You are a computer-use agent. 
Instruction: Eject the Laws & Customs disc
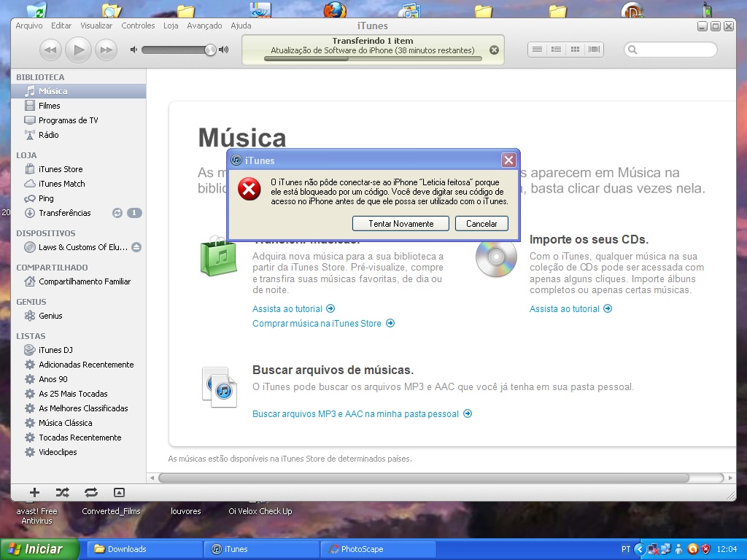136,247
